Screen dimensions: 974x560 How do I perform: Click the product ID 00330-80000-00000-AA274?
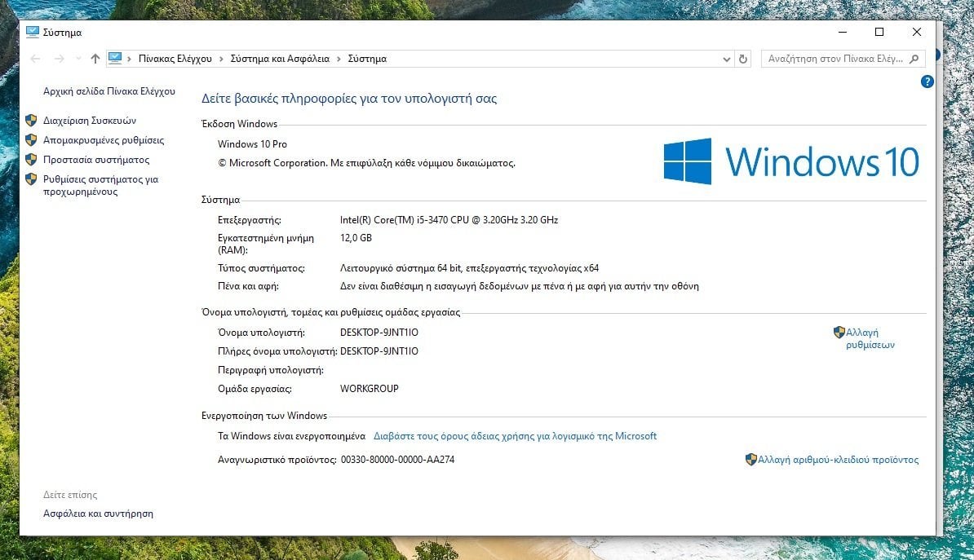coord(397,460)
